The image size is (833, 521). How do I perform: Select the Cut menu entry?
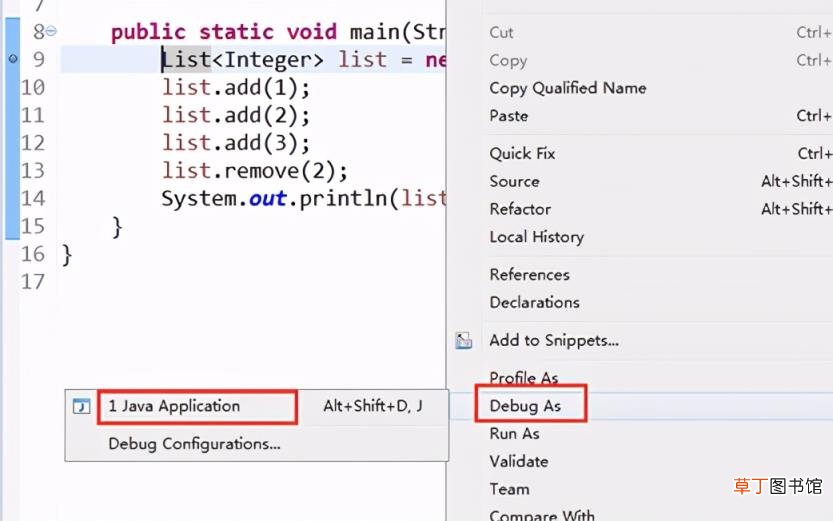[x=501, y=32]
